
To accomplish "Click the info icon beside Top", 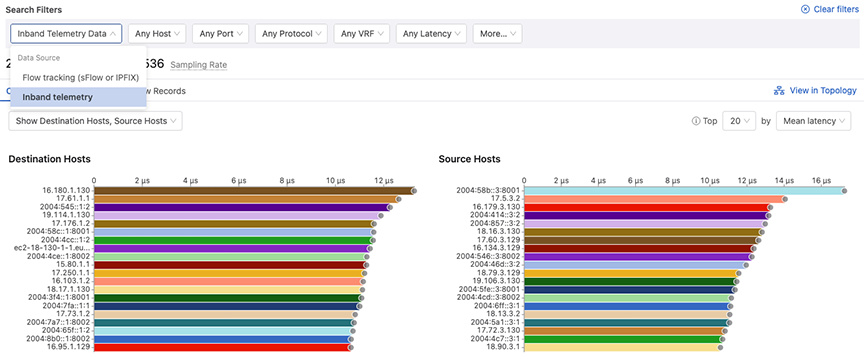I will tap(695, 121).
